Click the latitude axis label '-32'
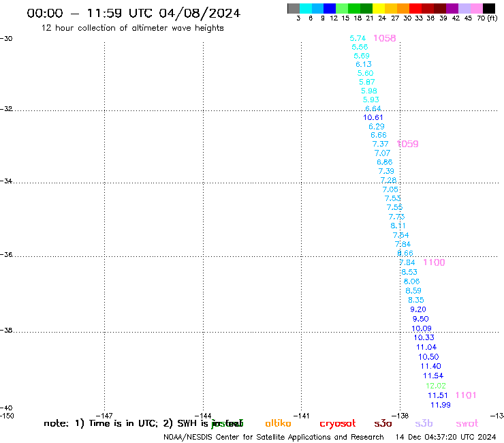 [6, 109]
